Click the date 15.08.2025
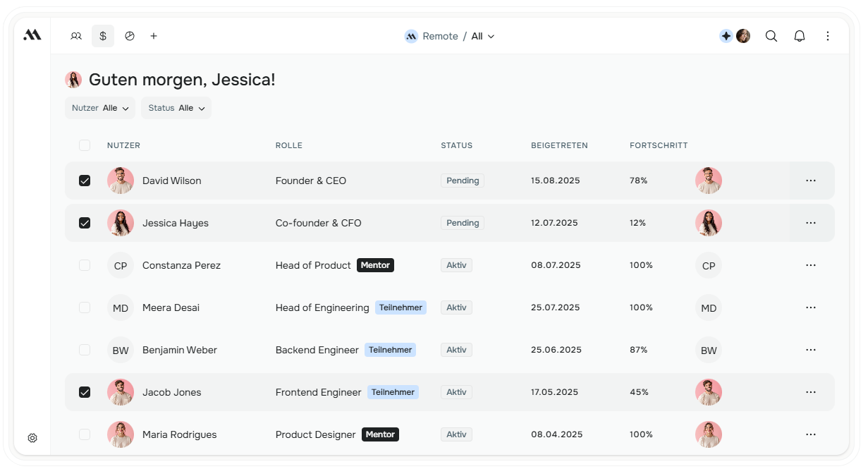The height and width of the screenshot is (469, 868). [x=556, y=181]
